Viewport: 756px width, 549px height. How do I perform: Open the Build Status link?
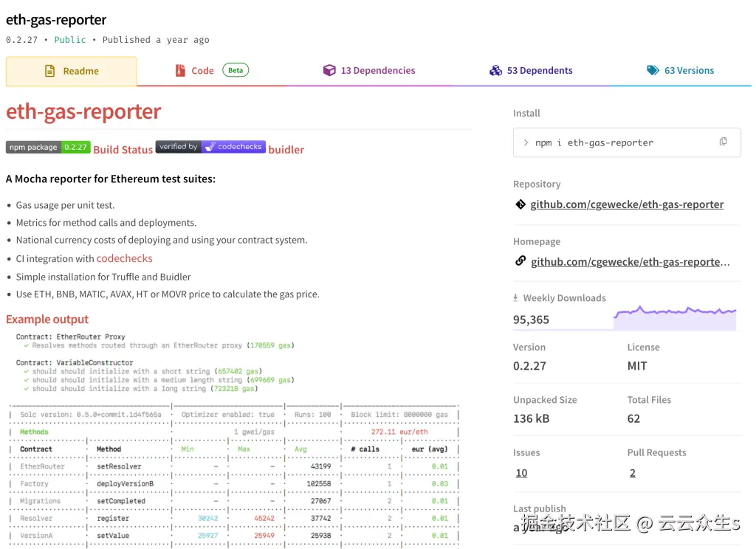point(123,149)
